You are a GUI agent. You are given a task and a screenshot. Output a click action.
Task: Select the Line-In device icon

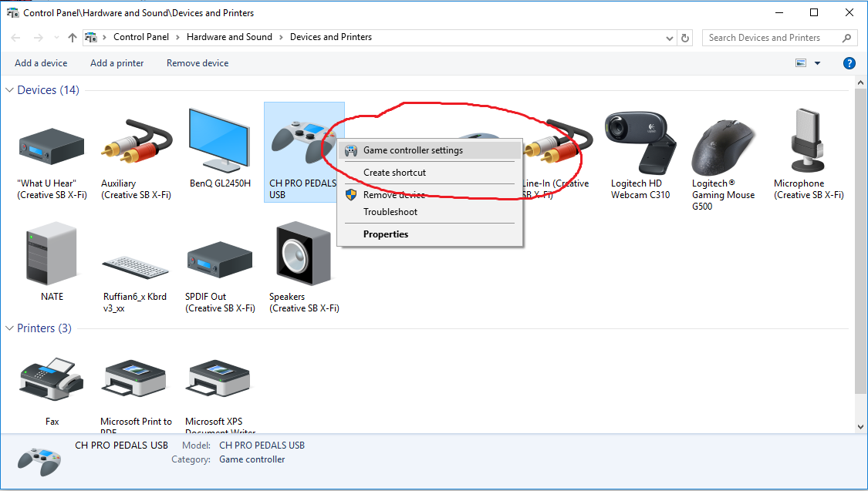557,142
